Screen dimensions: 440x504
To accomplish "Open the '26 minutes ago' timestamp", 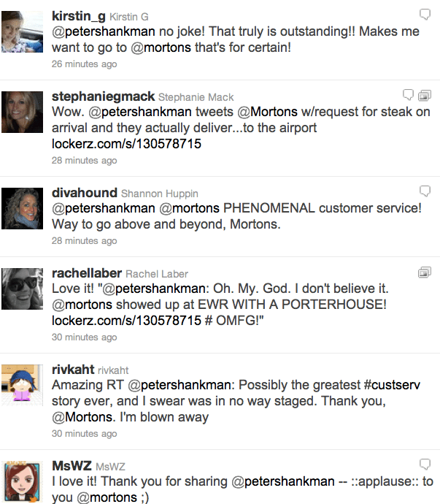I will pos(84,64).
